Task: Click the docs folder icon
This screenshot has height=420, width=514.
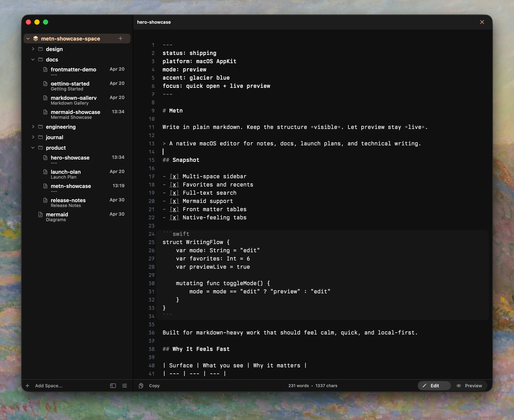Action: (x=41, y=59)
